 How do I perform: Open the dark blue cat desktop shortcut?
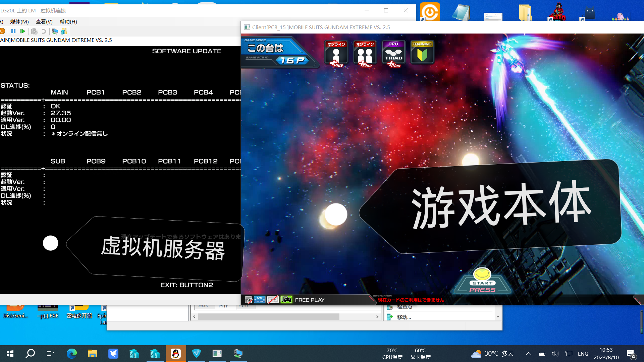[589, 13]
